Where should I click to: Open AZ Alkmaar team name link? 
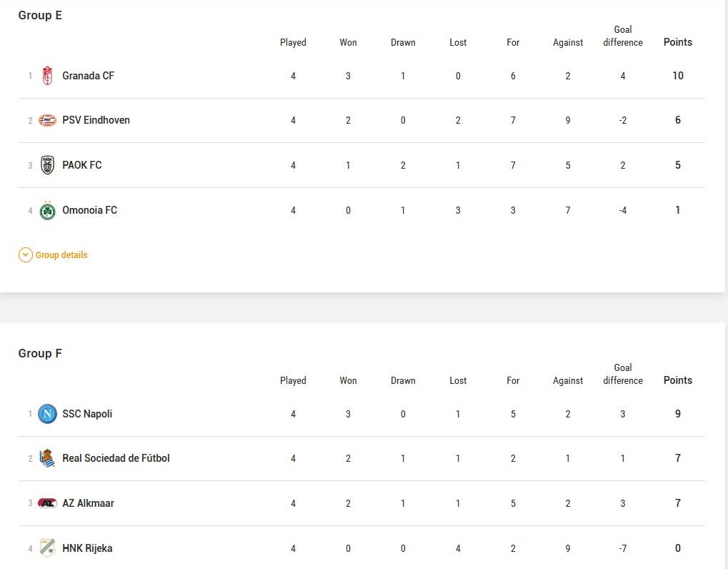(x=88, y=503)
